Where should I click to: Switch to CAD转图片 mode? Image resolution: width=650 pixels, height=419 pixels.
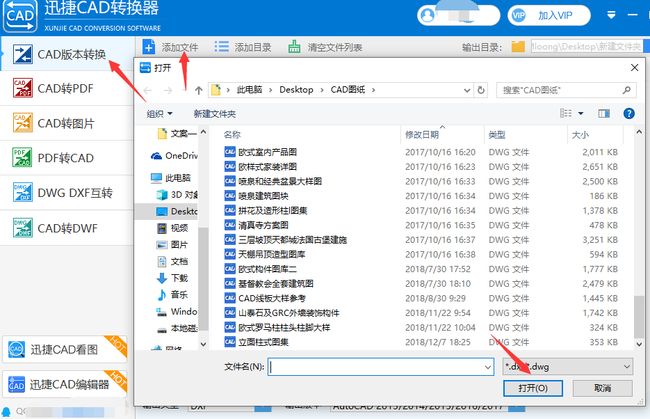(x=66, y=123)
